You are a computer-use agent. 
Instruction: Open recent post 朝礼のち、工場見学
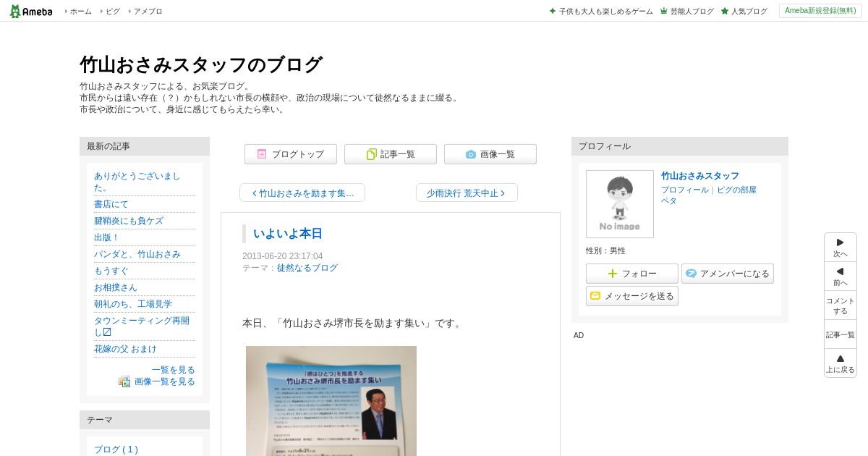(x=133, y=304)
